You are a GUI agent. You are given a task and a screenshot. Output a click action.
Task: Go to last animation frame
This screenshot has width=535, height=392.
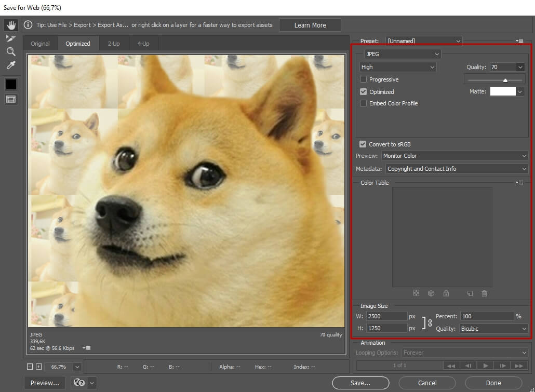pos(519,366)
